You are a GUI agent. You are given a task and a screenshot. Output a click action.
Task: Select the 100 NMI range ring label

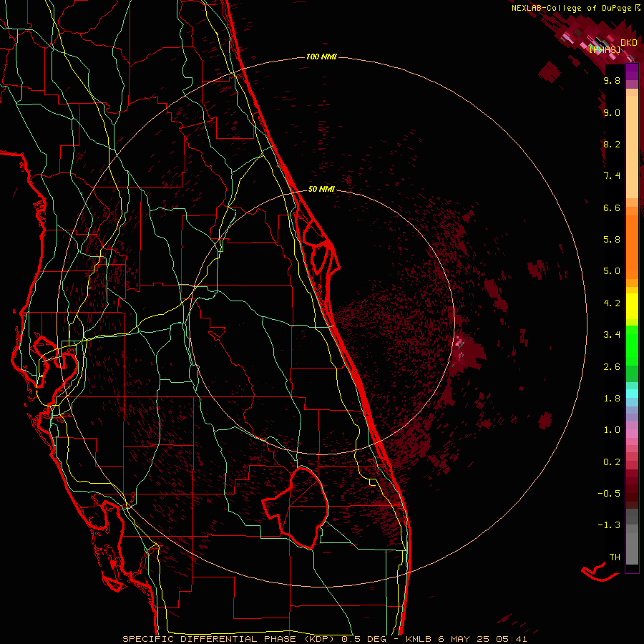coord(321,57)
